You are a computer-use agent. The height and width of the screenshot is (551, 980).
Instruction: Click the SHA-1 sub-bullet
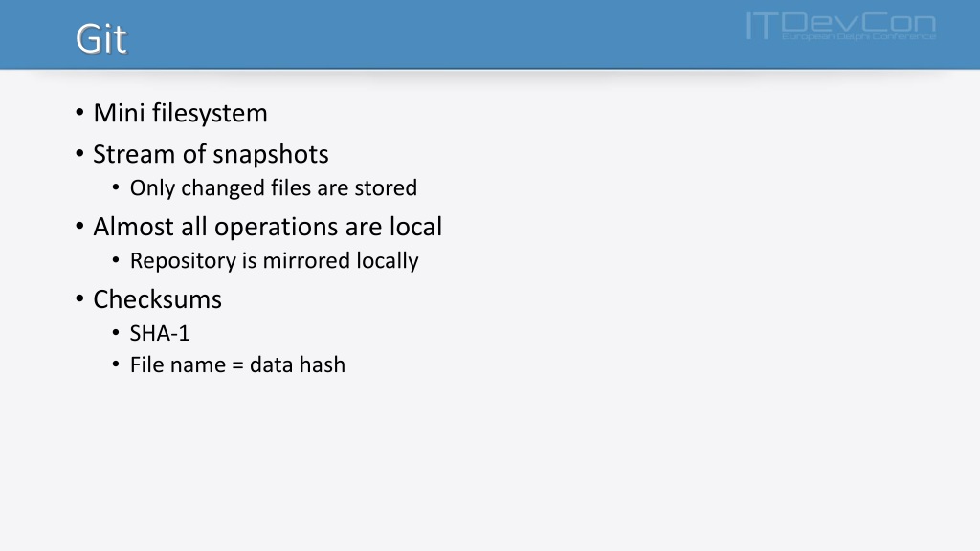[160, 333]
